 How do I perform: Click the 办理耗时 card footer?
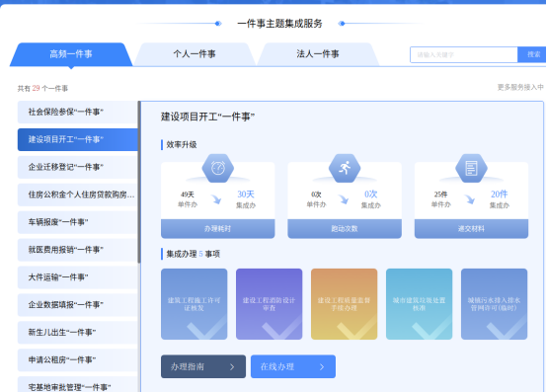[217, 229]
